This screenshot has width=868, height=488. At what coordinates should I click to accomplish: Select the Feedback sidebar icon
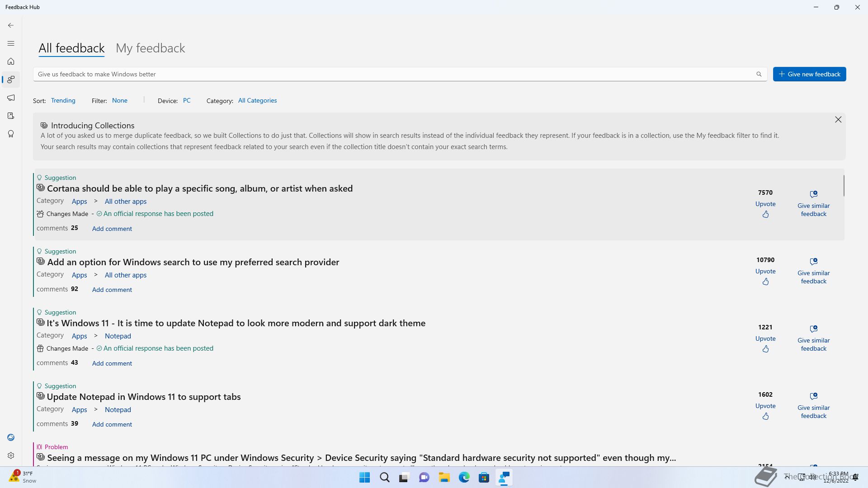(x=11, y=80)
